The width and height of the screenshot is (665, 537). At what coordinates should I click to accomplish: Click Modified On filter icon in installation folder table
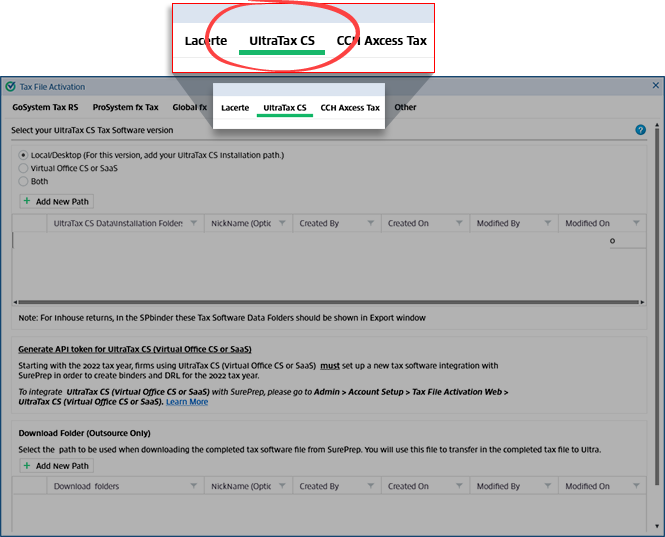636,223
